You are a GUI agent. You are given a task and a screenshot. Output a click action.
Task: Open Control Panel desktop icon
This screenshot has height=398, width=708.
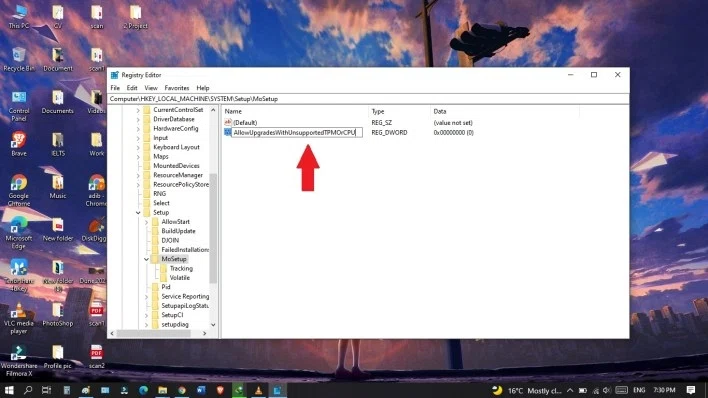pos(19,106)
